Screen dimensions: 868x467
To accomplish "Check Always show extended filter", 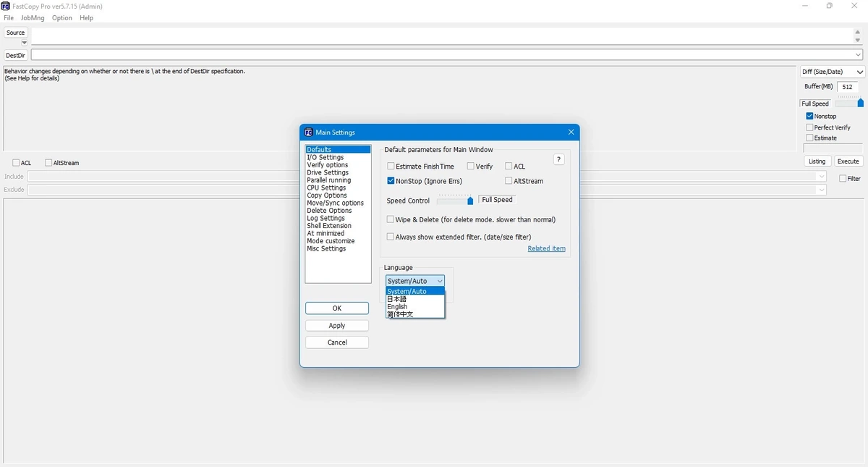I will 391,237.
